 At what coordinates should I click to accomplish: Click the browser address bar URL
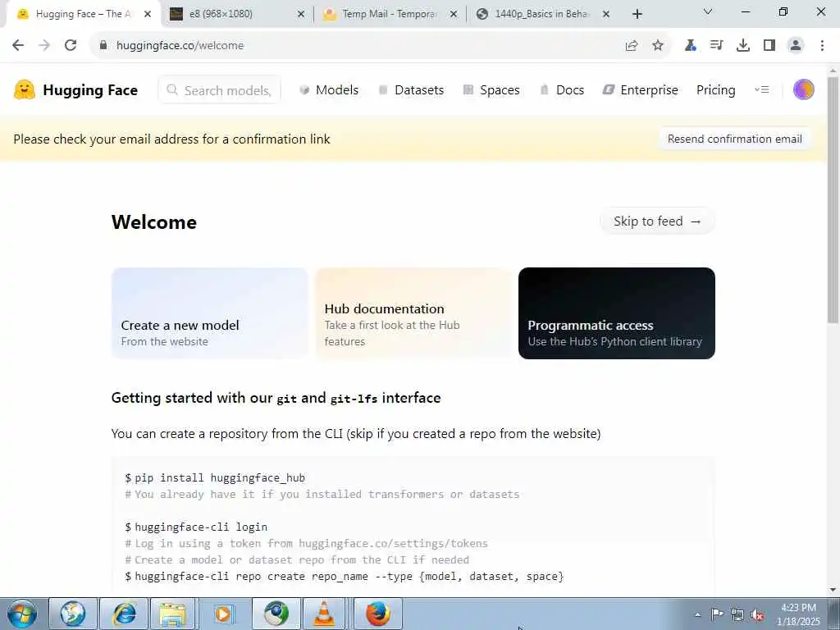pos(180,46)
